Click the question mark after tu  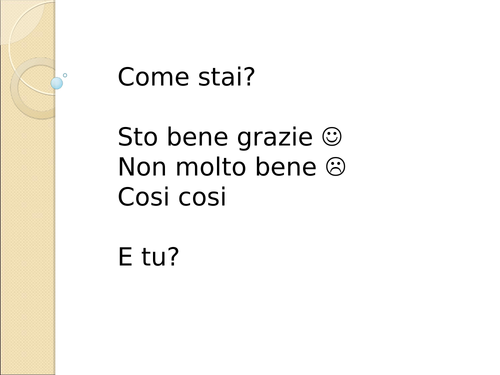tap(173, 257)
